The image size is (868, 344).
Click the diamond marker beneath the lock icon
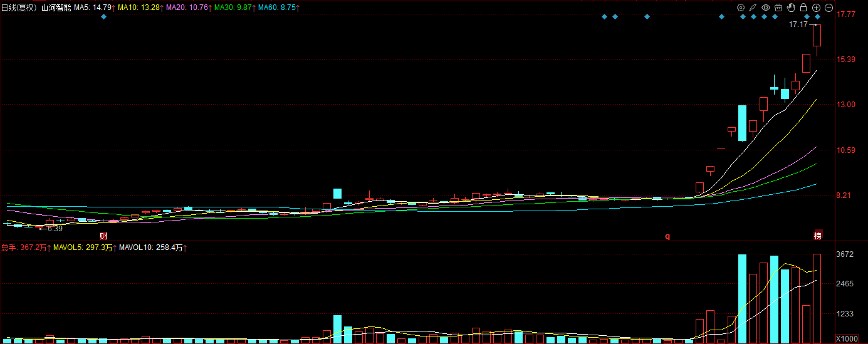click(x=807, y=17)
